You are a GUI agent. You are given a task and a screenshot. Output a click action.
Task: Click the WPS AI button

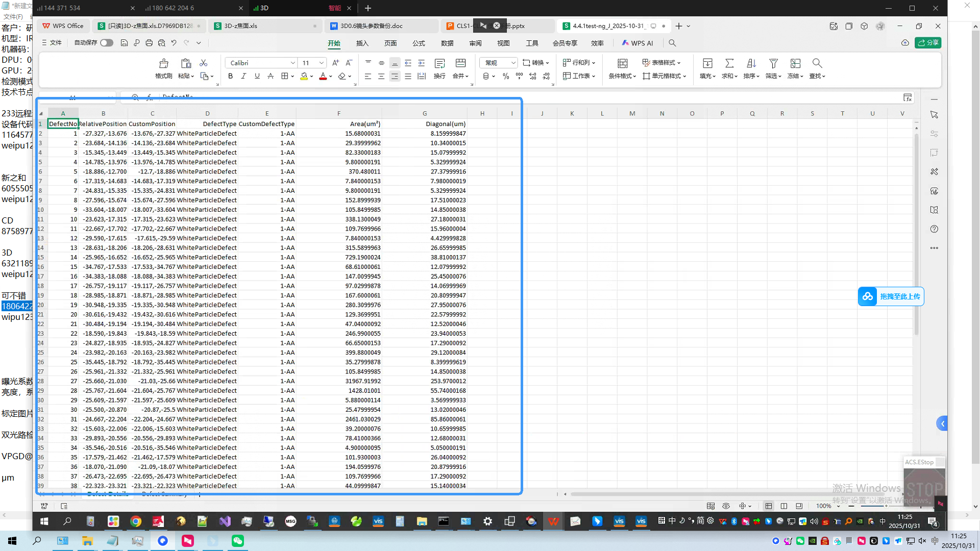pyautogui.click(x=637, y=43)
